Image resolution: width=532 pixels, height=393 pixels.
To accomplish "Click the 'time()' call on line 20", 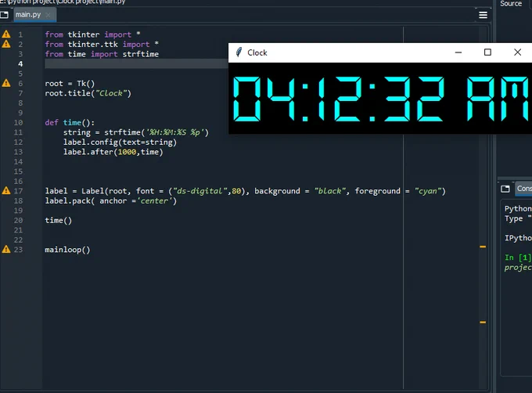I will click(x=59, y=221).
